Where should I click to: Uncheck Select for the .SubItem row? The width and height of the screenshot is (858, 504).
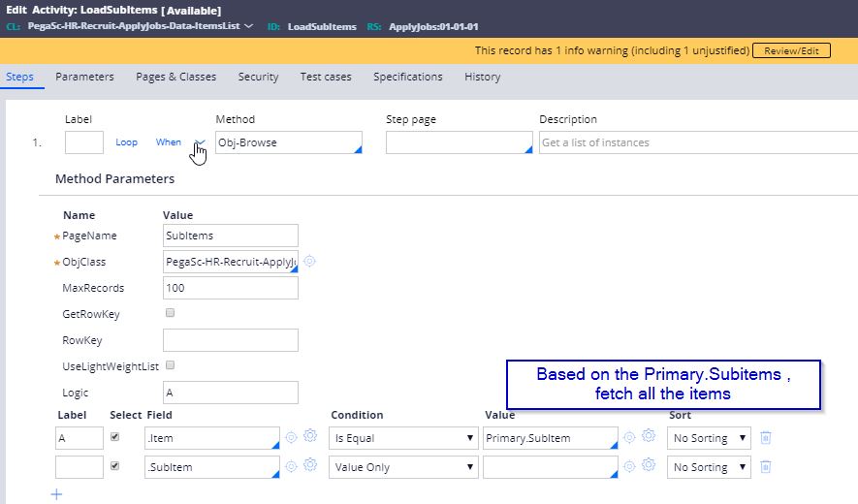(x=115, y=465)
